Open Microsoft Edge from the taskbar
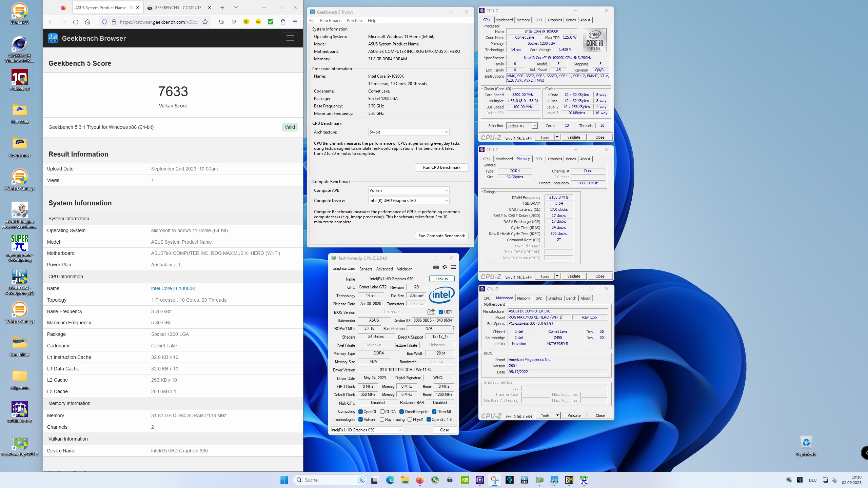This screenshot has height=488, width=868. 390,480
